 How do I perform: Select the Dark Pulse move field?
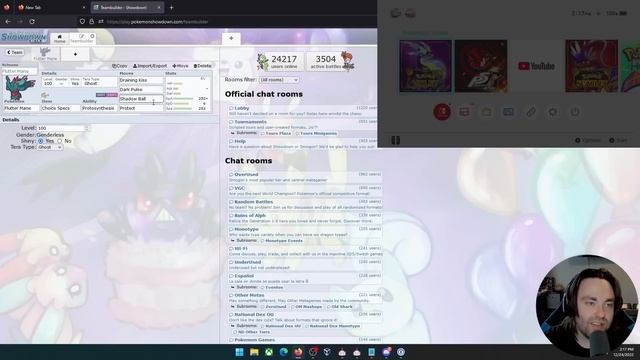pyautogui.click(x=141, y=89)
